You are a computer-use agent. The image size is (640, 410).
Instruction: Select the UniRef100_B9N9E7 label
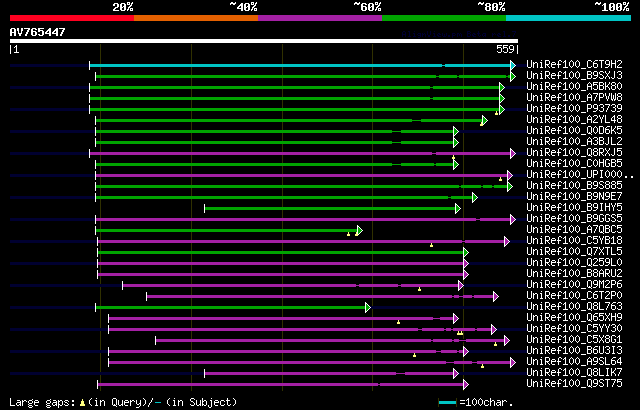tap(574, 196)
